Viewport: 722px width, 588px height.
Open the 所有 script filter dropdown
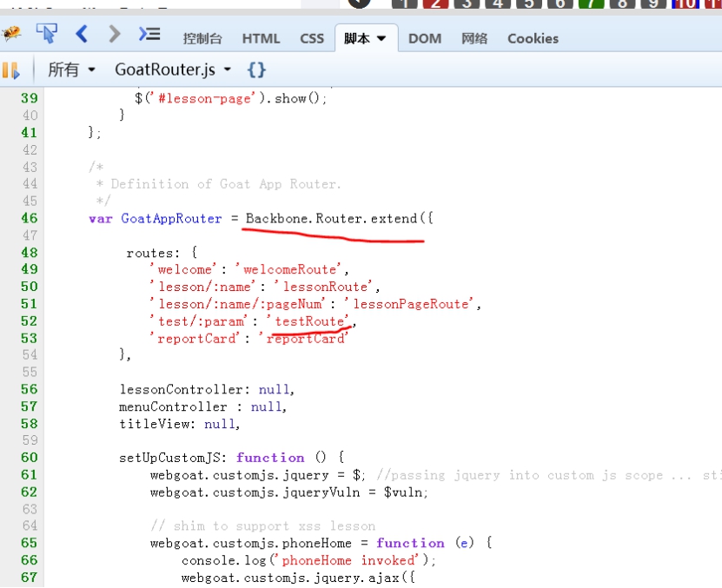[x=71, y=70]
